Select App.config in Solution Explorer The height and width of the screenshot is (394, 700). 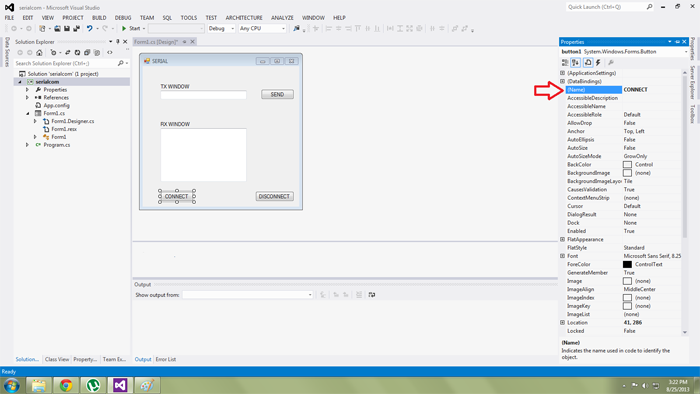[56, 106]
